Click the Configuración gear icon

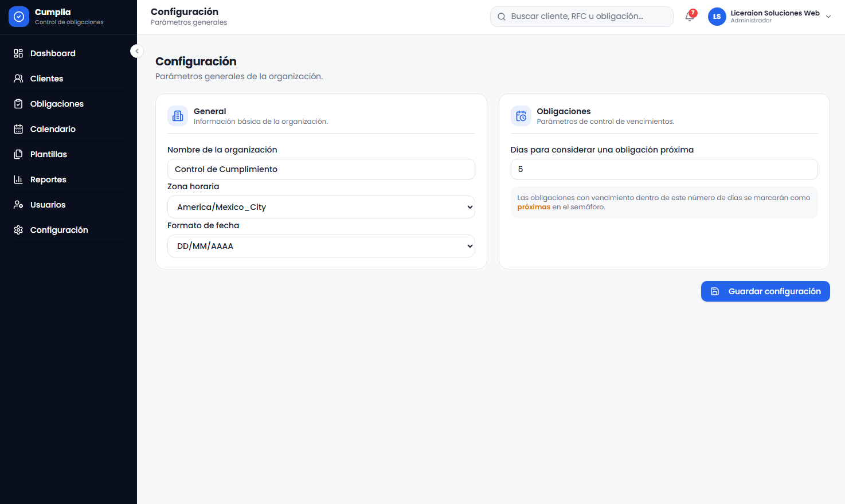(x=18, y=230)
